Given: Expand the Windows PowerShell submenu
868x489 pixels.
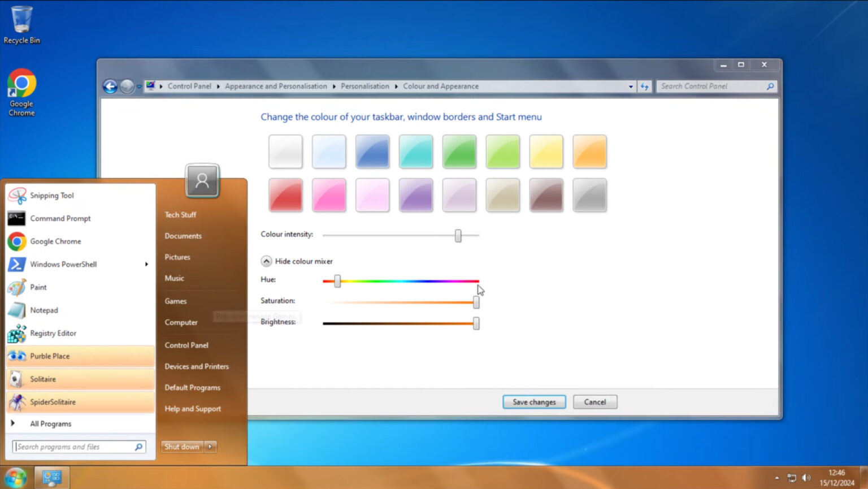Looking at the screenshot, I should (146, 264).
